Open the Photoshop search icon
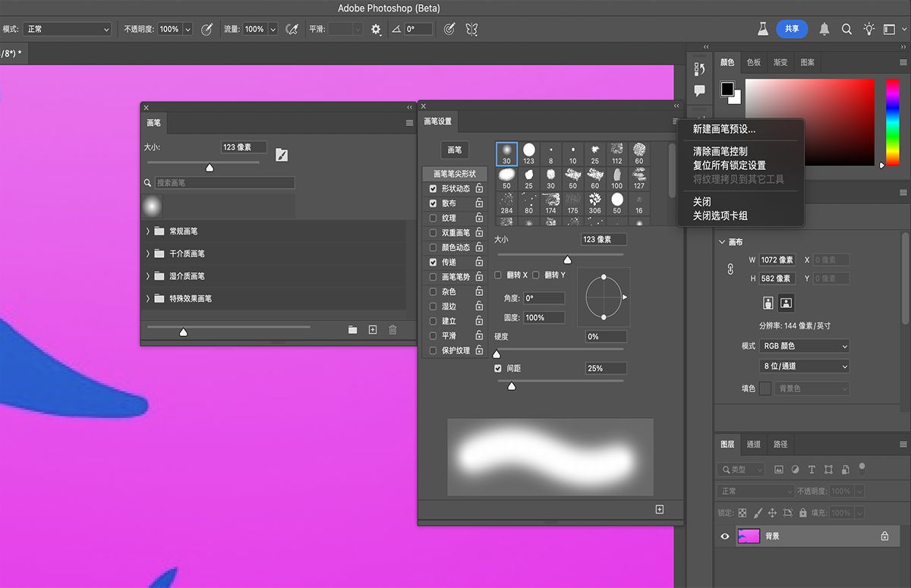The width and height of the screenshot is (911, 588). (x=846, y=28)
